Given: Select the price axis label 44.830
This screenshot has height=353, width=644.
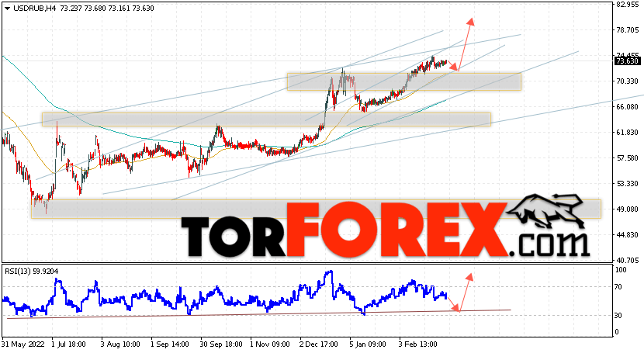Looking at the screenshot, I should point(627,235).
